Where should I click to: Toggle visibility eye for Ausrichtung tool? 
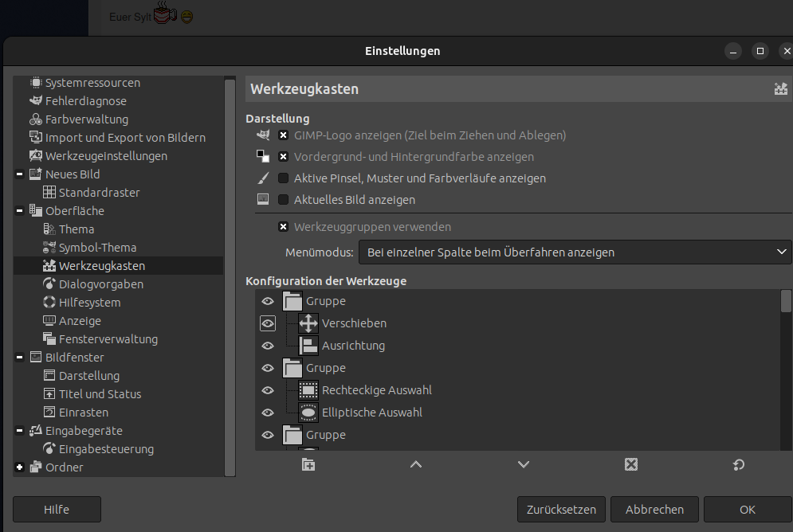[268, 346]
